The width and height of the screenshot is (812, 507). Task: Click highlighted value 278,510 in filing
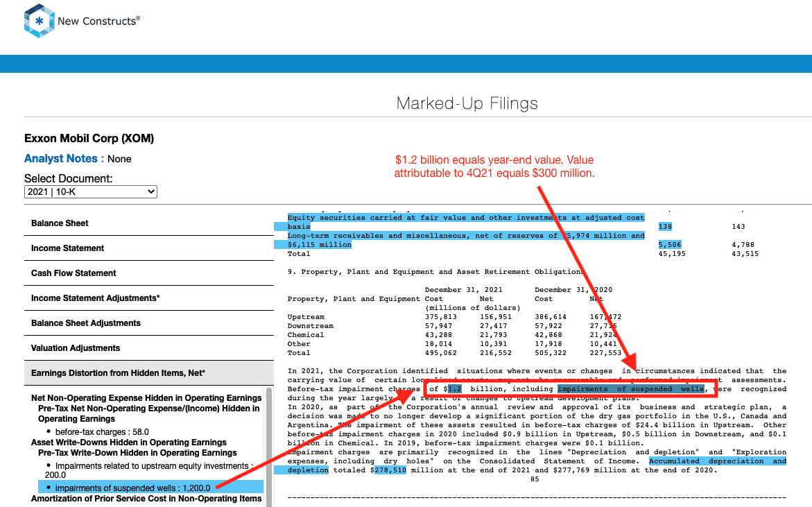click(390, 470)
